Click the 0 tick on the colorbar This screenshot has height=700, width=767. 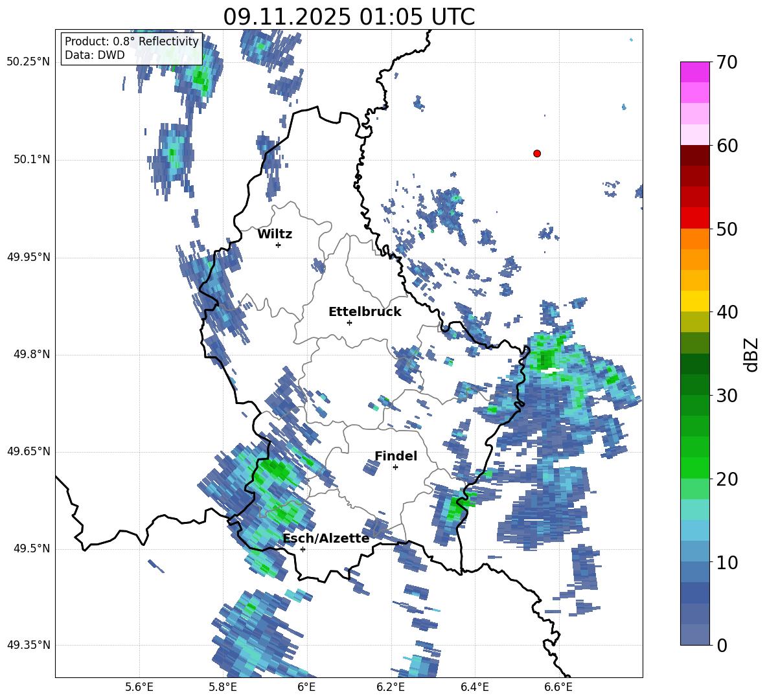722,645
